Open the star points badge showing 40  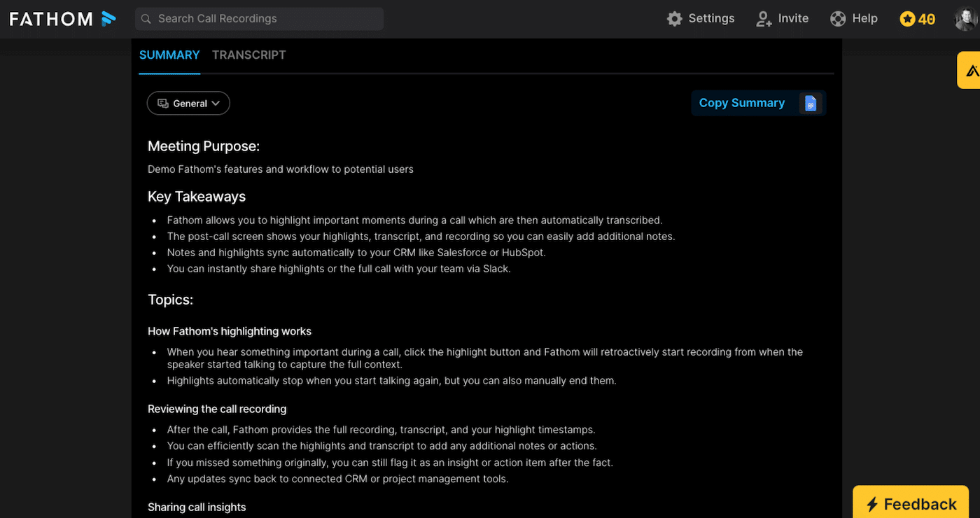click(917, 19)
